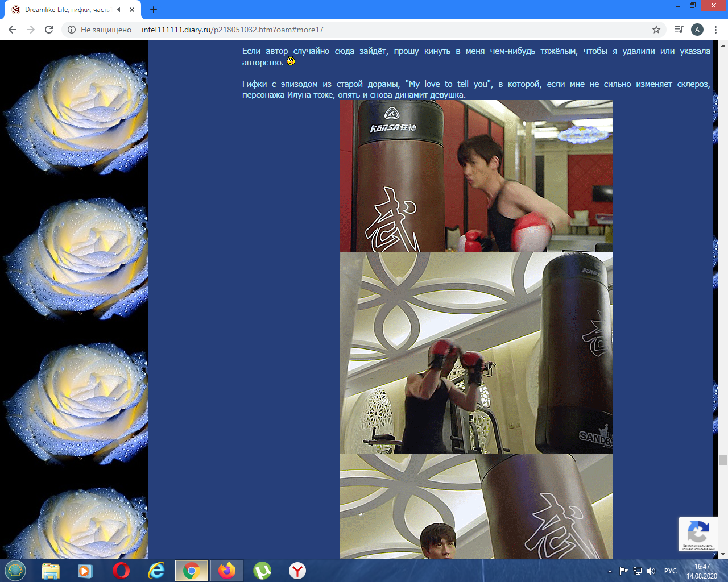728x582 pixels.
Task: Launch Opera from the taskbar
Action: point(121,571)
